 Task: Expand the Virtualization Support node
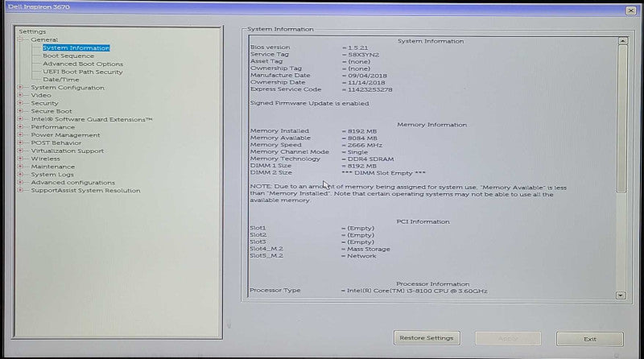click(19, 151)
